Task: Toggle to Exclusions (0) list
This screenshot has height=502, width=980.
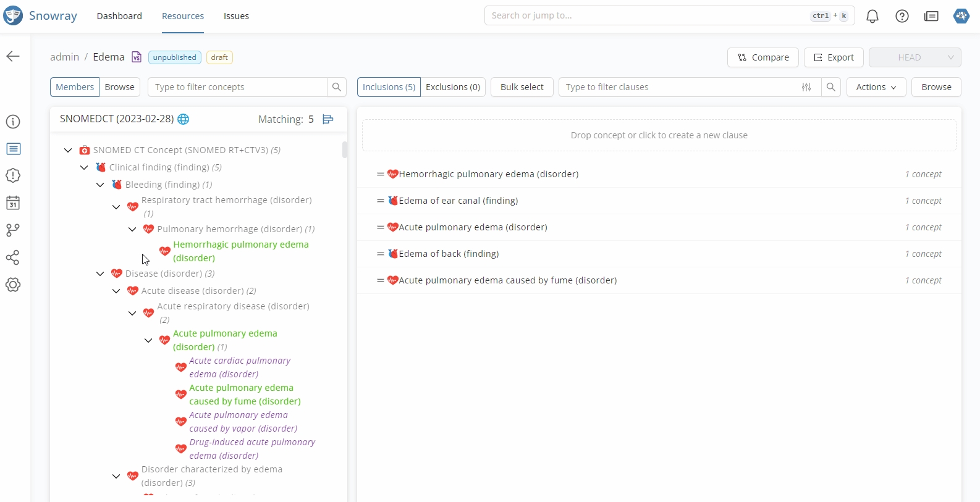Action: coord(452,87)
